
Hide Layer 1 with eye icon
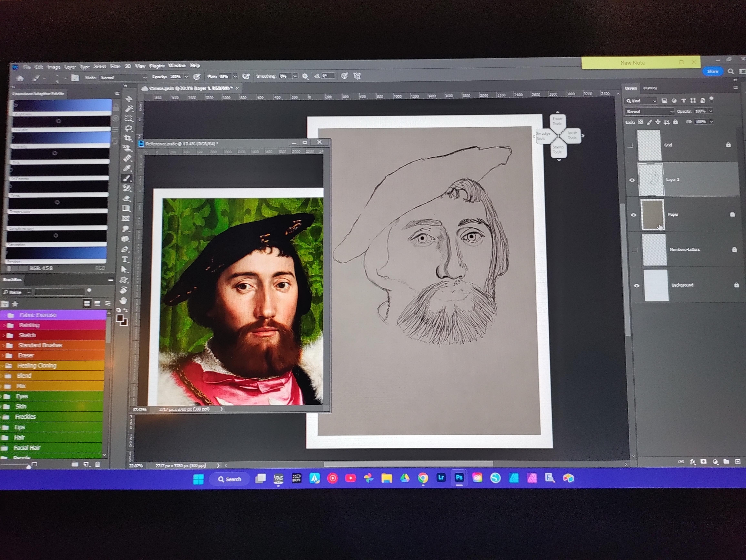(x=632, y=180)
